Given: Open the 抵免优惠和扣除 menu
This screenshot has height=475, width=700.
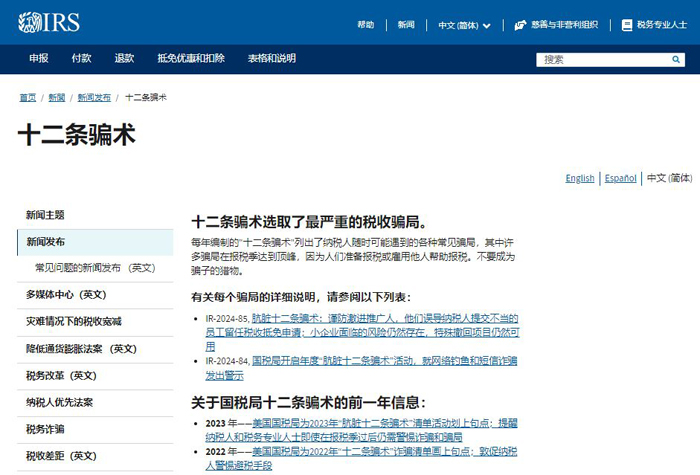Looking at the screenshot, I should (x=191, y=58).
